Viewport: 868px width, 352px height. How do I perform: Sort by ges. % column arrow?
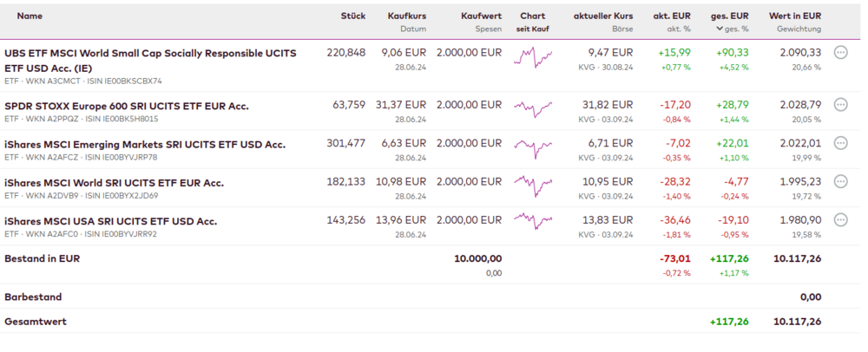[720, 29]
